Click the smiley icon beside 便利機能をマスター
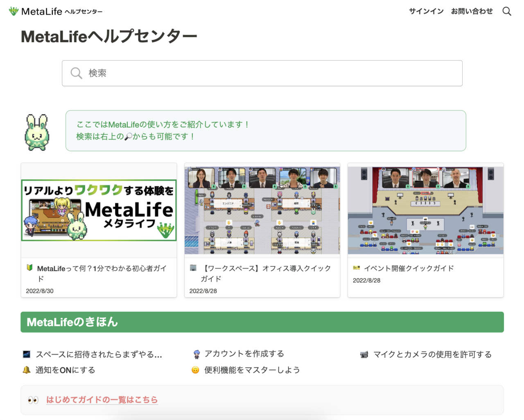 click(196, 370)
